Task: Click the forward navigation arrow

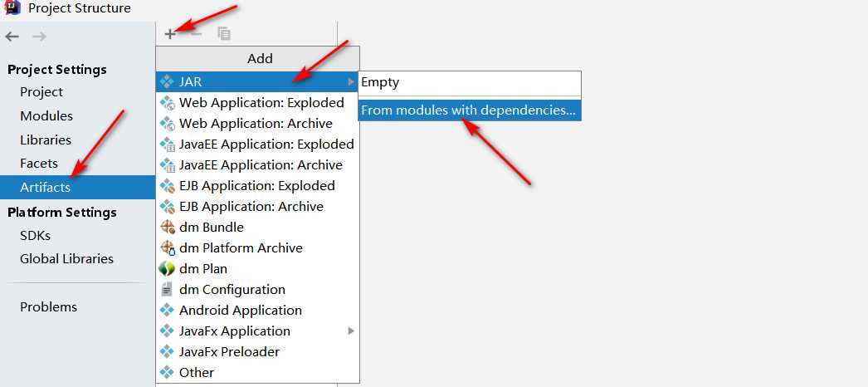Action: pyautogui.click(x=39, y=37)
